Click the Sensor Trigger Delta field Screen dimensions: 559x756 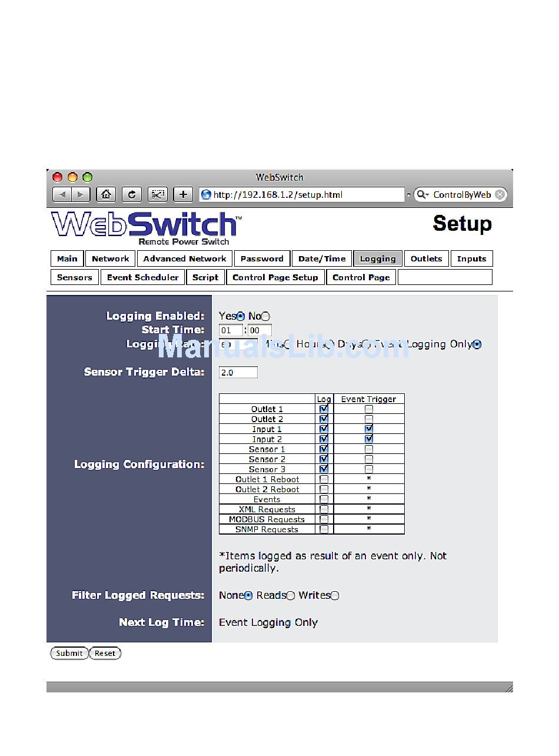(238, 372)
